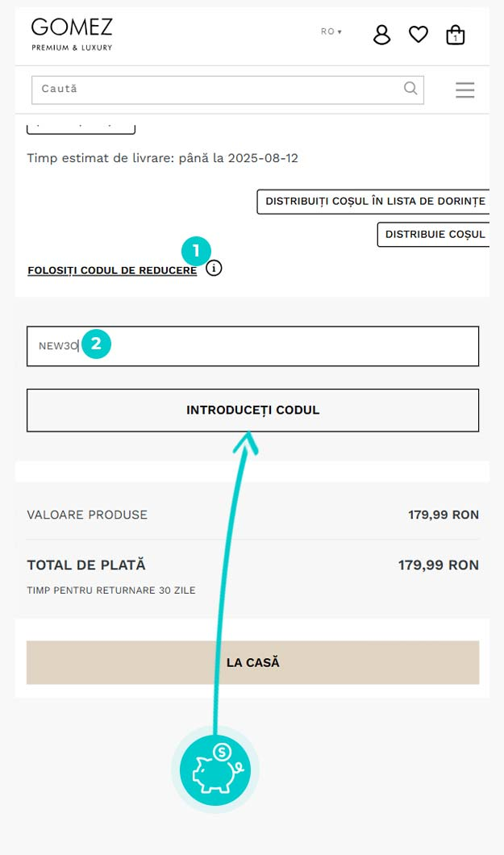The image size is (504, 855).
Task: Open the hamburger menu
Action: pos(464,90)
